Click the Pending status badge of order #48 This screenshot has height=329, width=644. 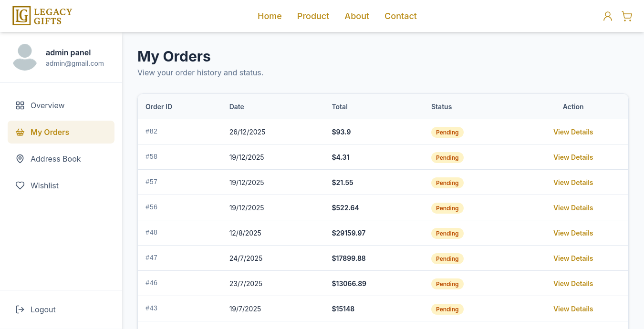(x=447, y=234)
